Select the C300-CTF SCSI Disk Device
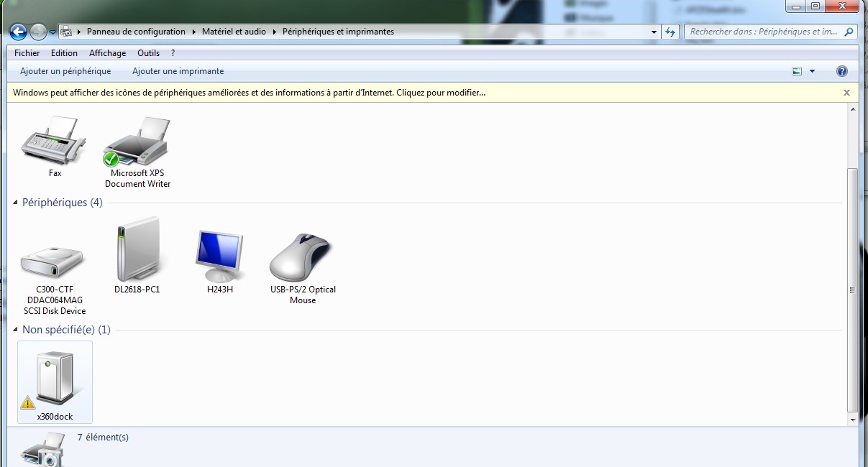Image resolution: width=868 pixels, height=467 pixels. (x=55, y=279)
